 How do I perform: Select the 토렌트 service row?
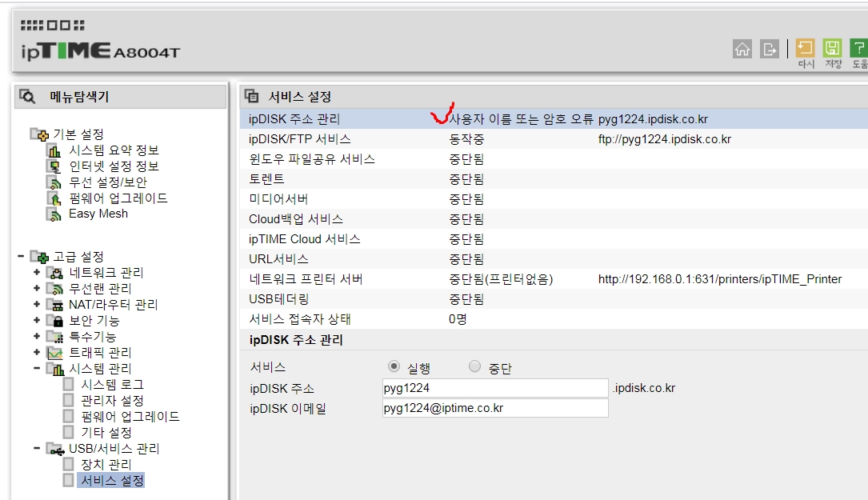pyautogui.click(x=554, y=179)
